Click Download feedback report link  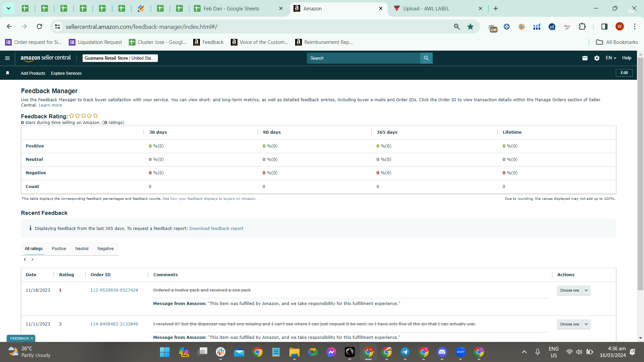click(x=216, y=229)
